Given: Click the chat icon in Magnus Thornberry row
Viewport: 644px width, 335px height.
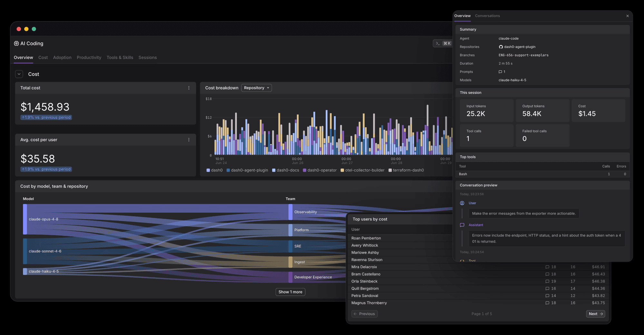Looking at the screenshot, I should click(x=547, y=303).
